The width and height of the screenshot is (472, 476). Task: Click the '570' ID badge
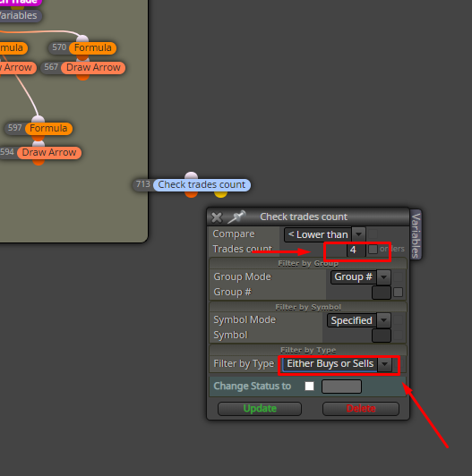(x=59, y=47)
